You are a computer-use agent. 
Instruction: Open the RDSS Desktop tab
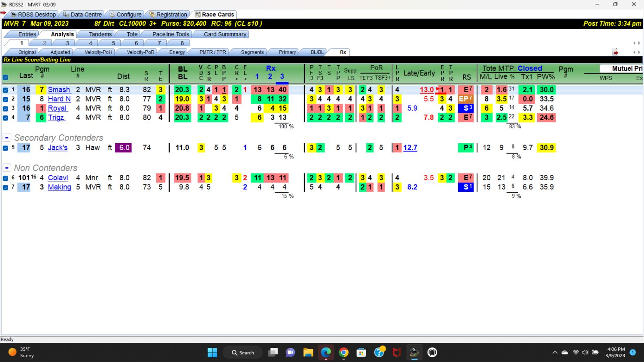coord(33,14)
